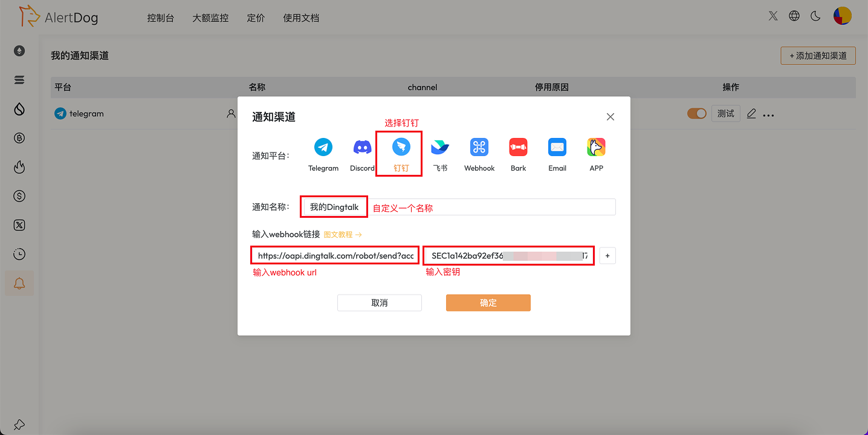Click the 确定 button
This screenshot has height=435, width=868.
pos(488,303)
